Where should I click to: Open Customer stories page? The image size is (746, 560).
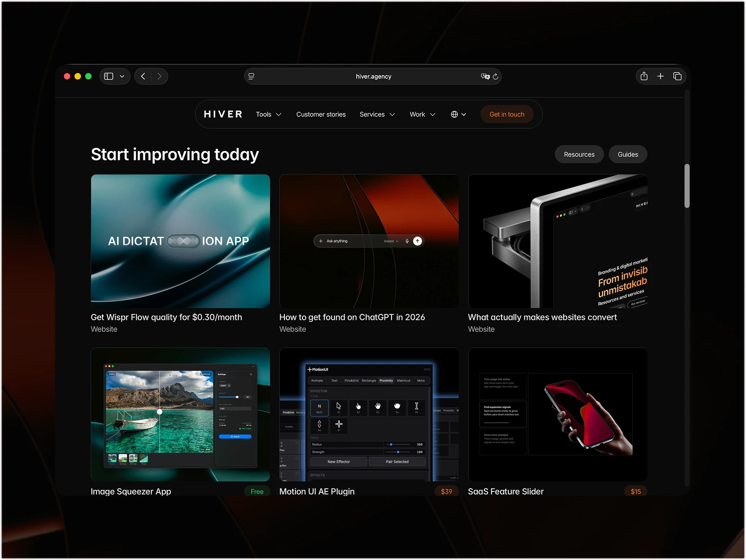point(321,115)
